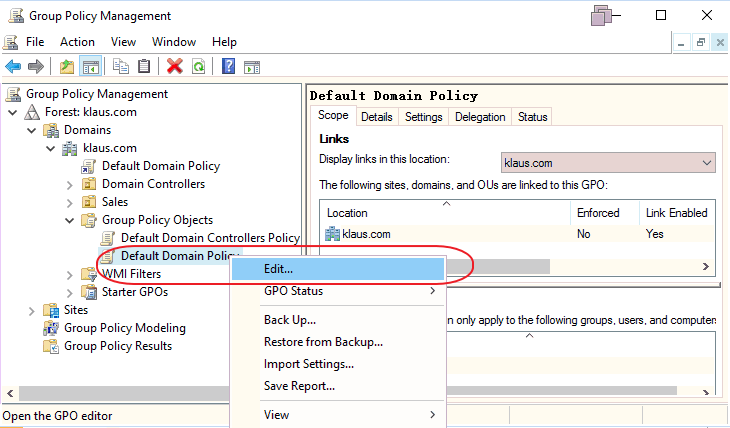Expand the Domain Controllers node

69,184
